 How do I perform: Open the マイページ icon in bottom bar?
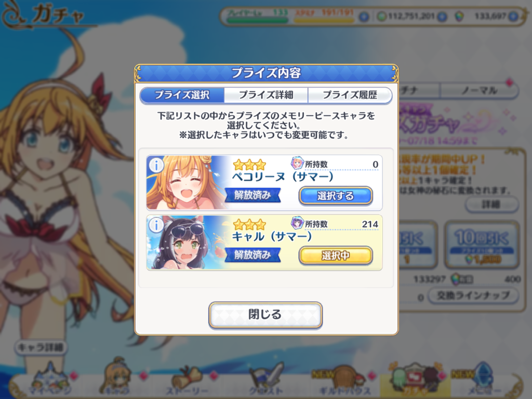[x=50, y=380]
